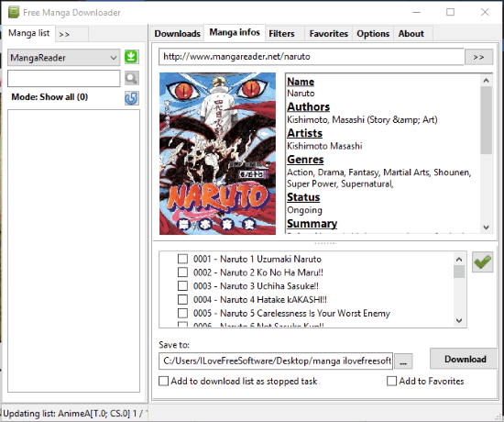Enable Add to download list as stopped task
This screenshot has height=422, width=504.
[x=164, y=381]
